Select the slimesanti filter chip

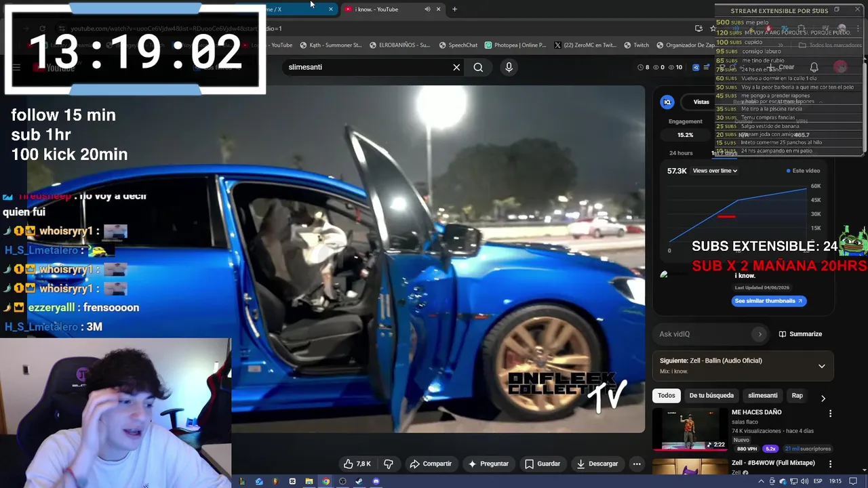pos(763,395)
